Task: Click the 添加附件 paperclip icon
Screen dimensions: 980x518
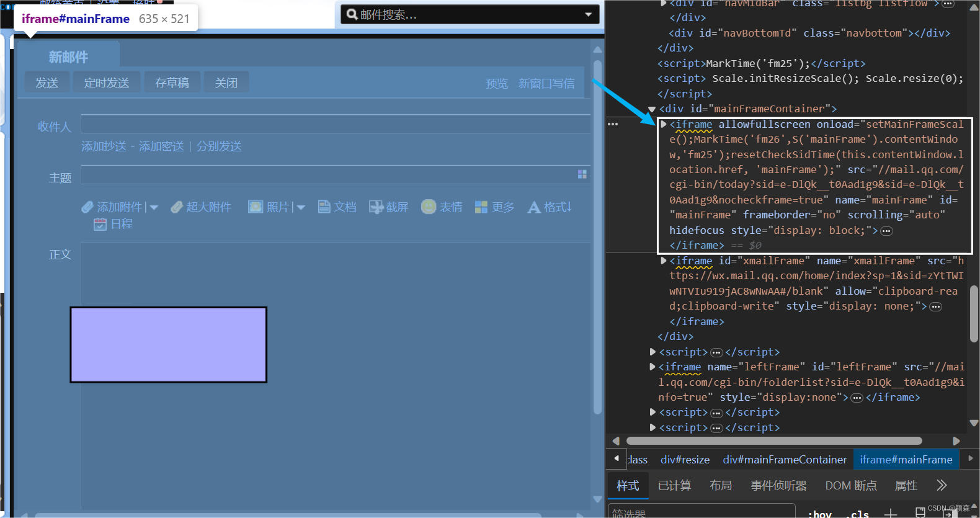Action: 87,207
